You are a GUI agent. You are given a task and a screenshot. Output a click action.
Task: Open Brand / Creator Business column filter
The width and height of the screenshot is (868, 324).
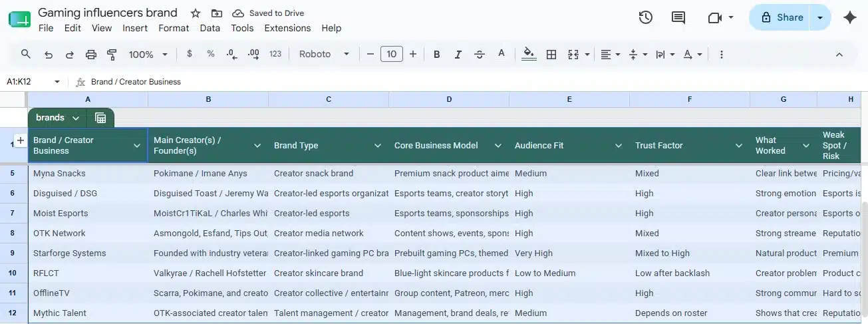tap(137, 146)
